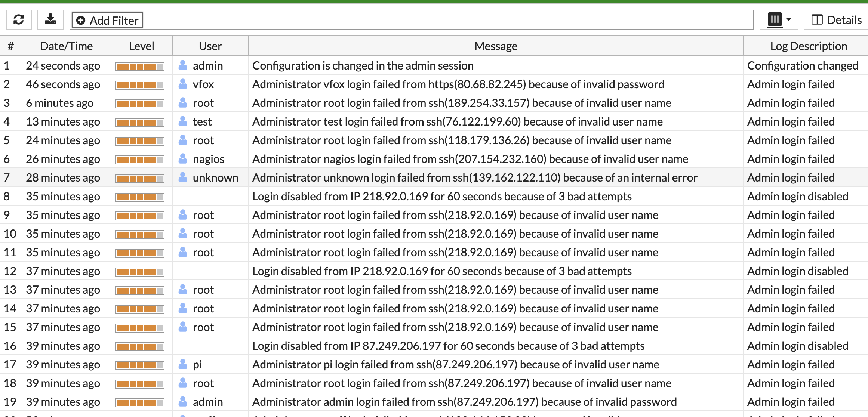This screenshot has height=417, width=868.
Task: Select the user icon beside vfox
Action: tap(183, 84)
